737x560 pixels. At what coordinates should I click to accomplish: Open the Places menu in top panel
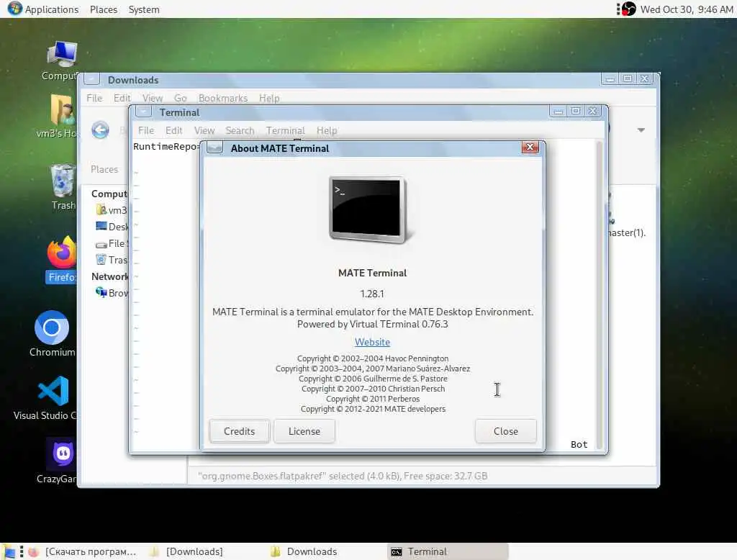pyautogui.click(x=104, y=9)
